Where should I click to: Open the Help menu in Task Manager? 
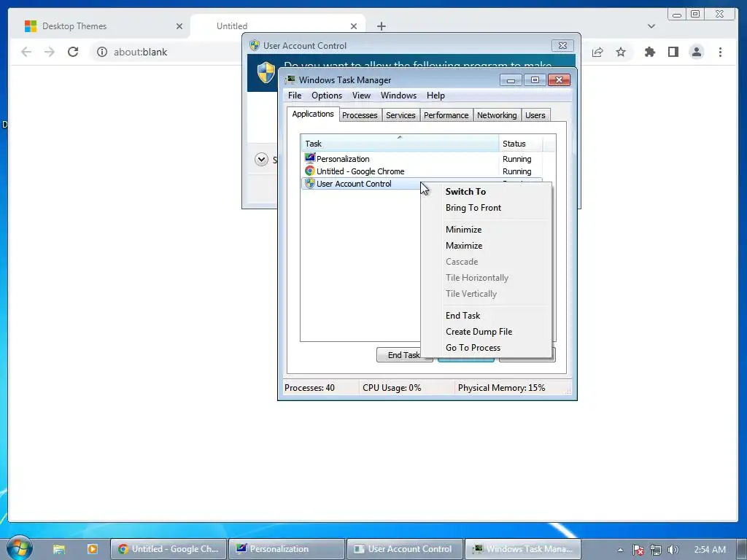click(x=436, y=96)
